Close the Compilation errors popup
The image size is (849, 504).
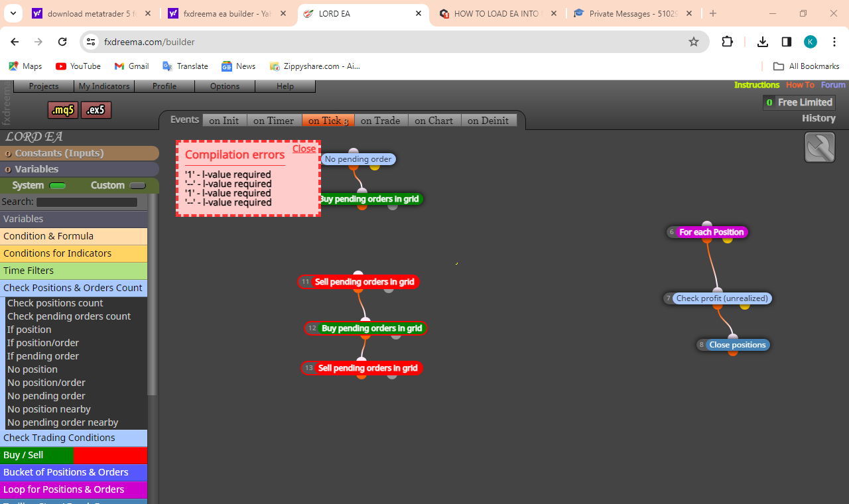(304, 149)
